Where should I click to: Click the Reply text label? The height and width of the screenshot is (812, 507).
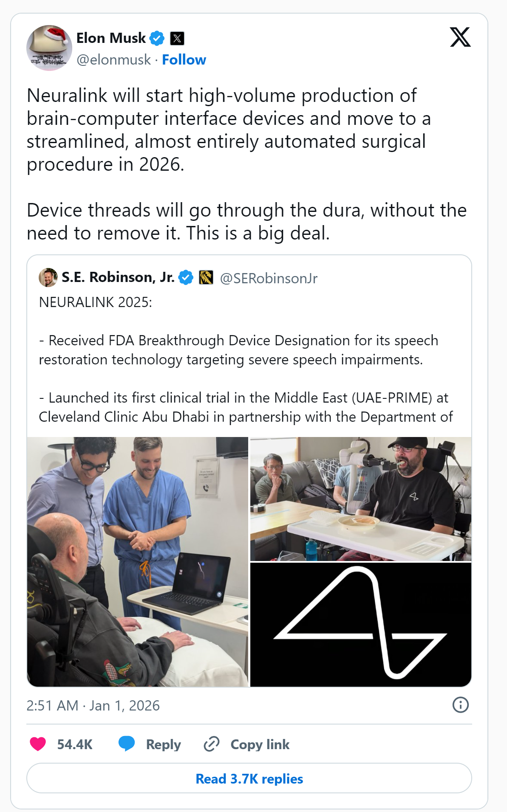point(163,744)
